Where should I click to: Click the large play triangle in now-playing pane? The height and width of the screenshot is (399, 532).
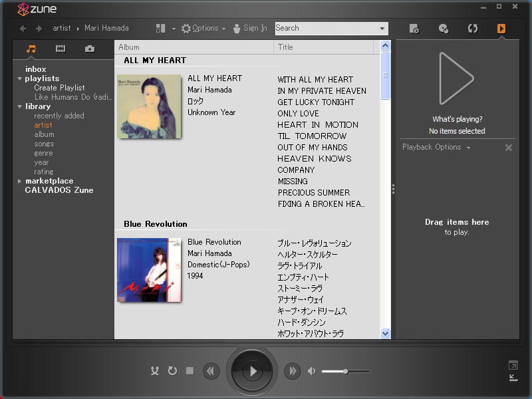pyautogui.click(x=456, y=78)
